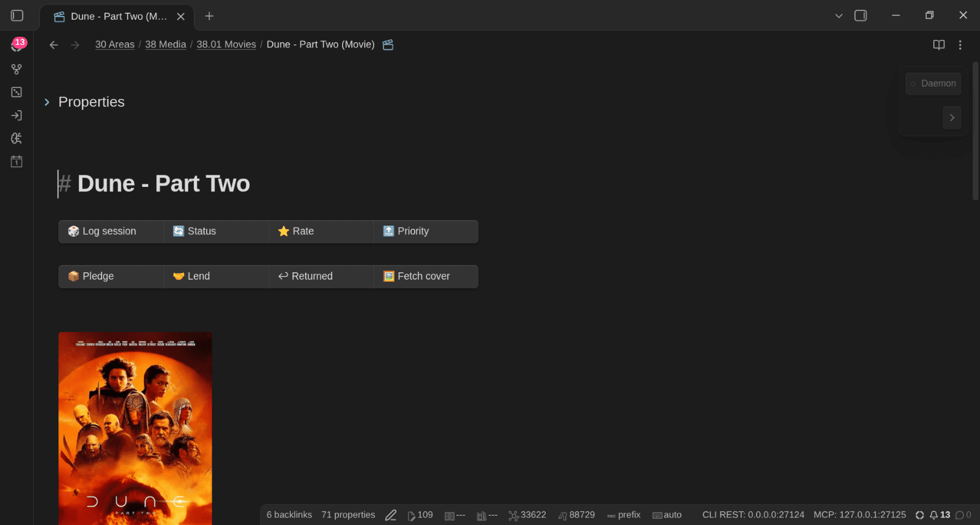
Task: Click the clapperboard icon beside the note title
Action: click(388, 45)
